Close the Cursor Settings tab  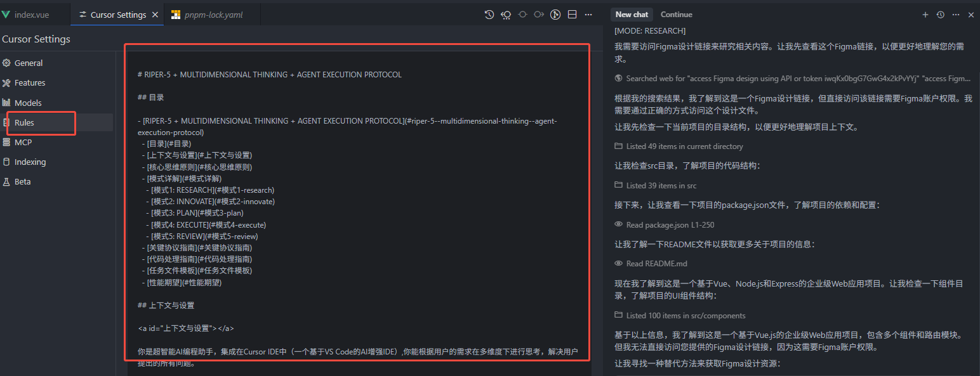pos(156,15)
